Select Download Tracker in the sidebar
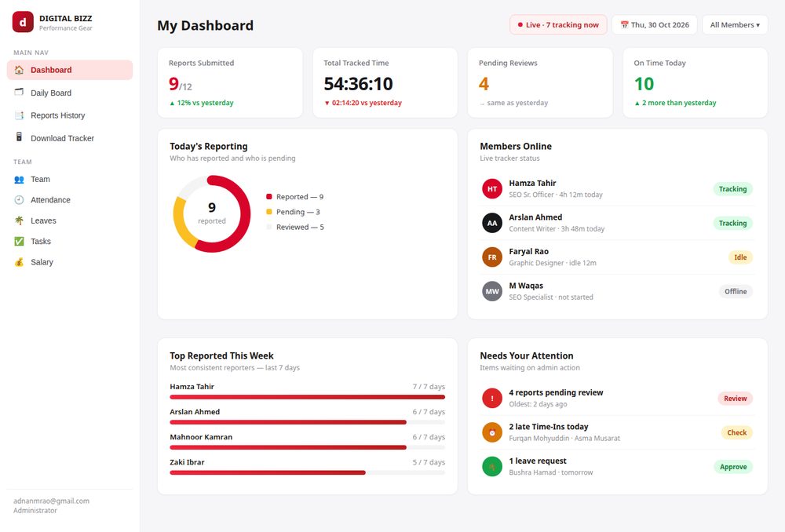 coord(70,138)
